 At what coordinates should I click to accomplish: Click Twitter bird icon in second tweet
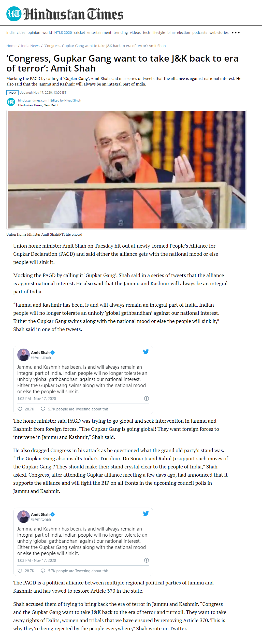pyautogui.click(x=146, y=513)
